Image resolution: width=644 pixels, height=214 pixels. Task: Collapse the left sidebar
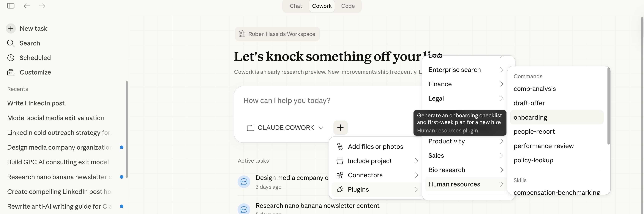click(x=10, y=6)
